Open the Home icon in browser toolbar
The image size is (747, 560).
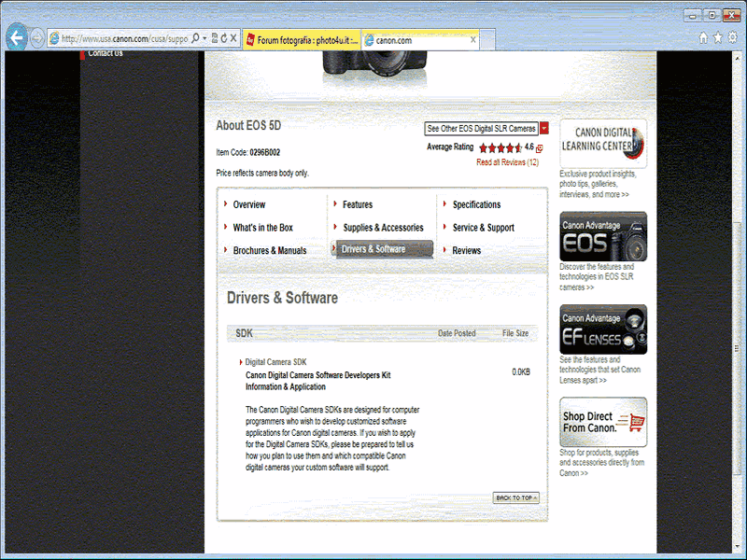coord(703,38)
